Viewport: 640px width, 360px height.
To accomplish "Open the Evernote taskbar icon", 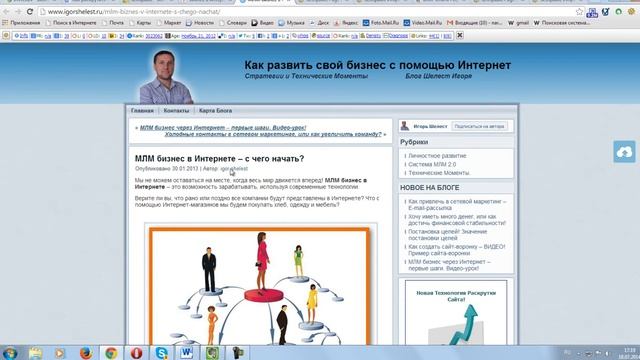I will 212,353.
